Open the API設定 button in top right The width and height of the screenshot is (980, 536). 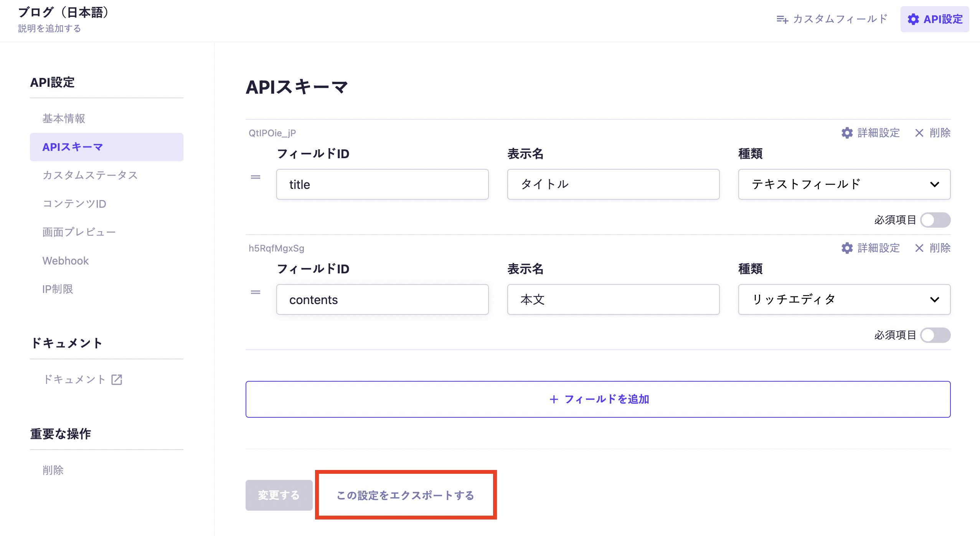click(x=935, y=19)
